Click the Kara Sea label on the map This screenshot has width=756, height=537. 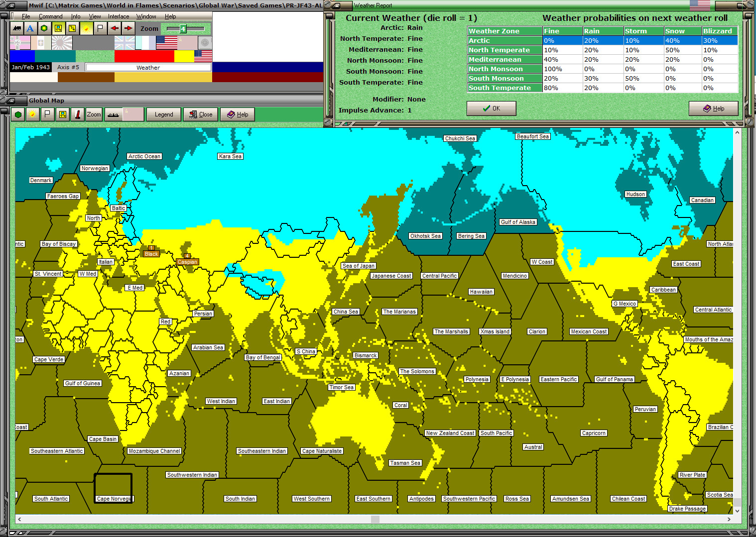pos(231,156)
